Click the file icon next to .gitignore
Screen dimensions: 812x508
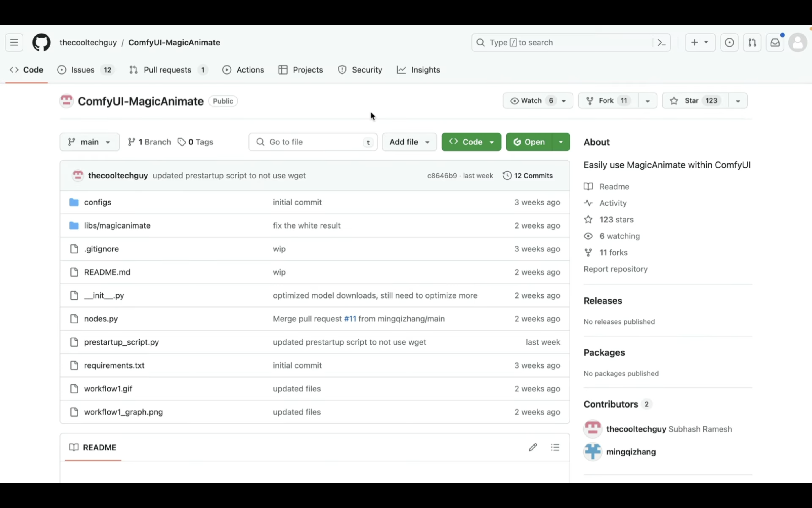[x=74, y=249]
